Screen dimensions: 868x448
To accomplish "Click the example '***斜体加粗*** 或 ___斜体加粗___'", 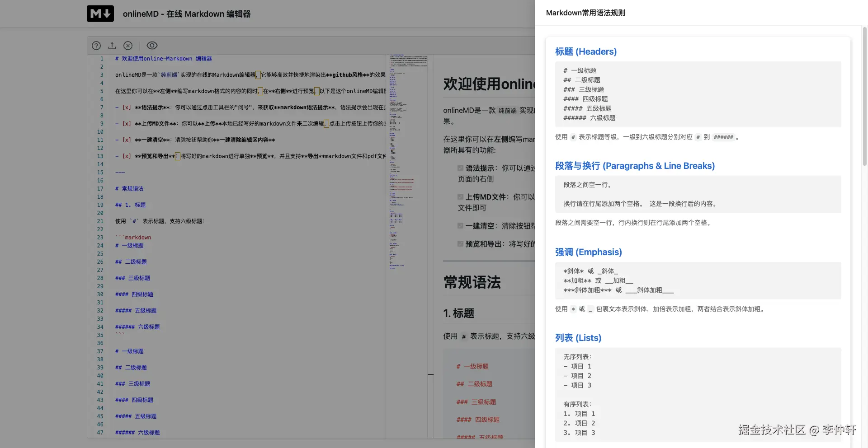I will (618, 290).
